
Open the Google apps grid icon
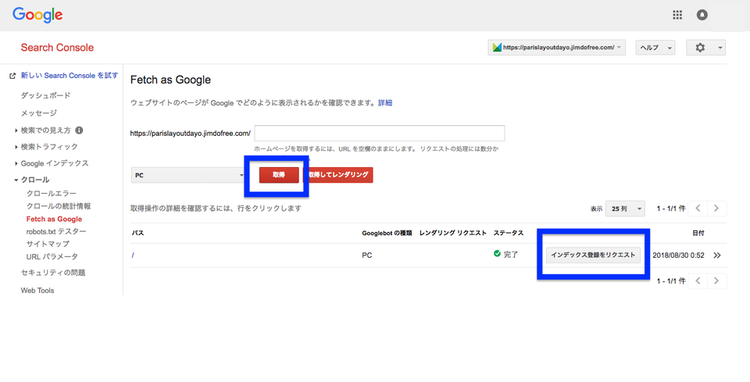(677, 15)
